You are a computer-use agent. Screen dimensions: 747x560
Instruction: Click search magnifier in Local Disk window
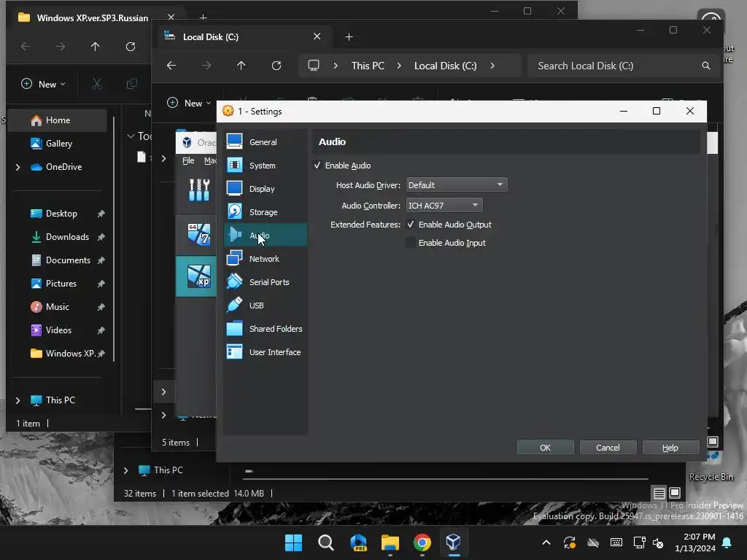(706, 66)
